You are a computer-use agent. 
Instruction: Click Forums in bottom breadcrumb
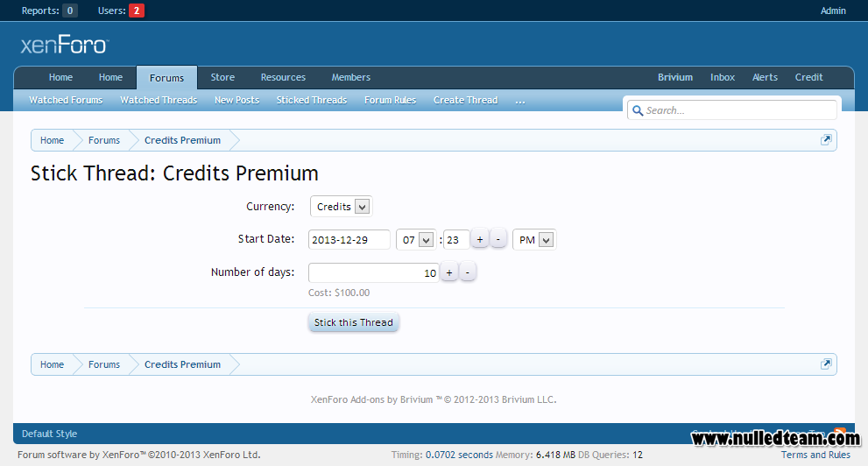[104, 364]
